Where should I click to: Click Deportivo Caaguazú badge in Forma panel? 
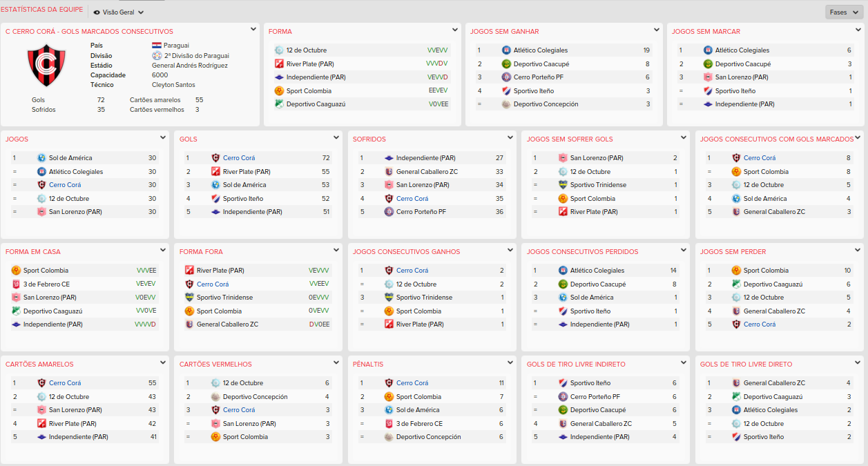[x=279, y=104]
